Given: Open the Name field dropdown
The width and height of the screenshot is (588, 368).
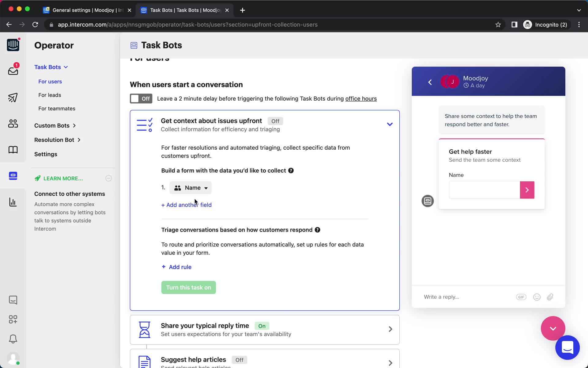Looking at the screenshot, I should (x=190, y=188).
